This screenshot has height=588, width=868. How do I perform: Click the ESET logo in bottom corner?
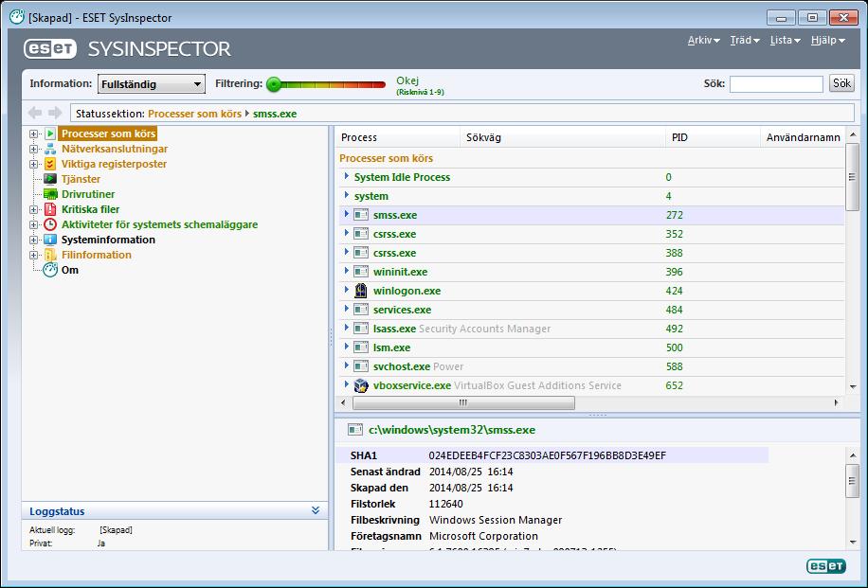pyautogui.click(x=826, y=566)
